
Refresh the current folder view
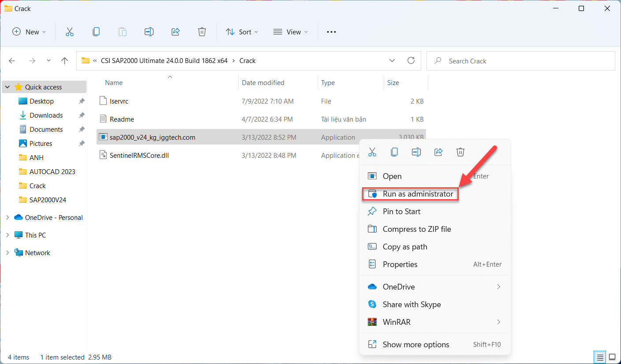[411, 61]
